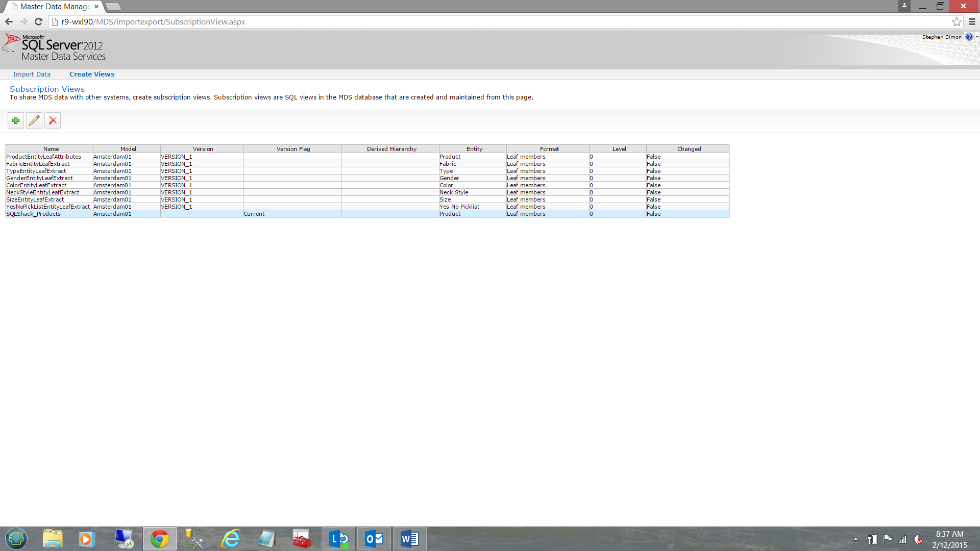980x551 pixels.
Task: Switch to the Create Views tab
Action: coord(92,74)
